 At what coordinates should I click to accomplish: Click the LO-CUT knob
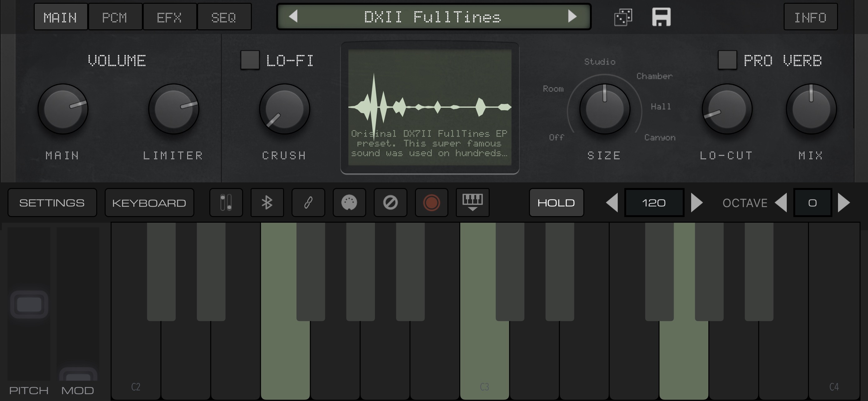tap(727, 109)
